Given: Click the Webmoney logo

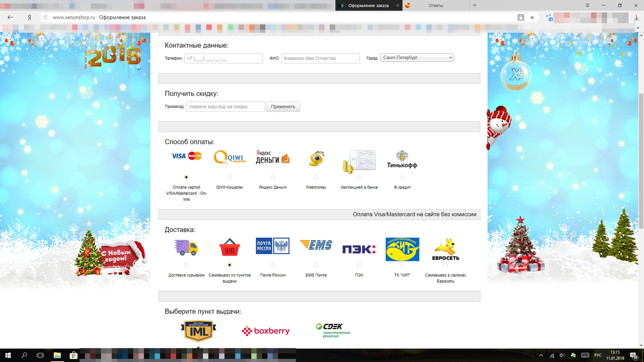Looking at the screenshot, I should pyautogui.click(x=316, y=159).
